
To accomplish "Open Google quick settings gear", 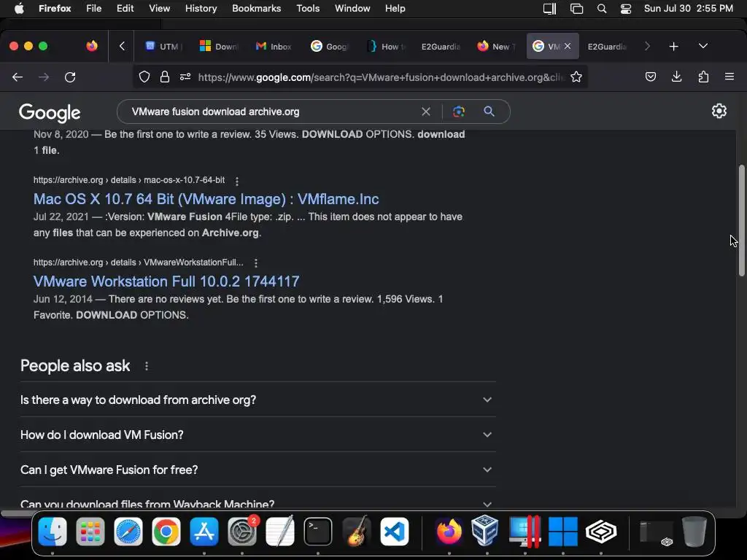I will coord(719,111).
